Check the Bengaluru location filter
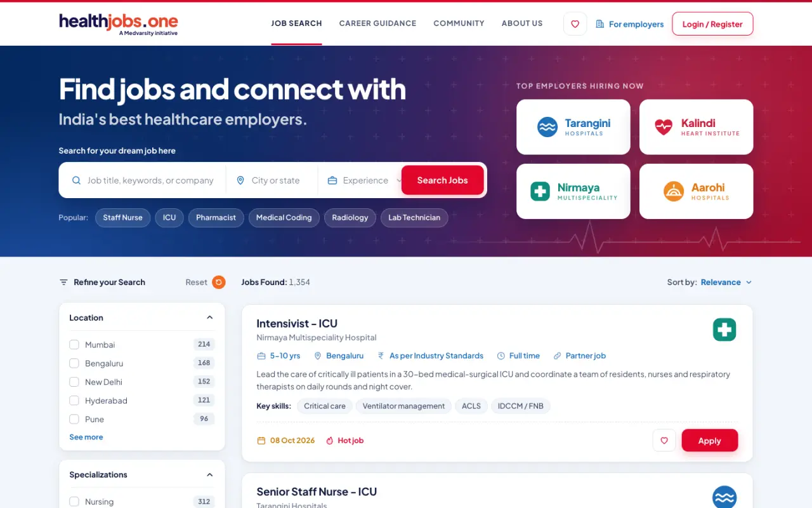Screen dimensions: 812x508 [x=74, y=363]
